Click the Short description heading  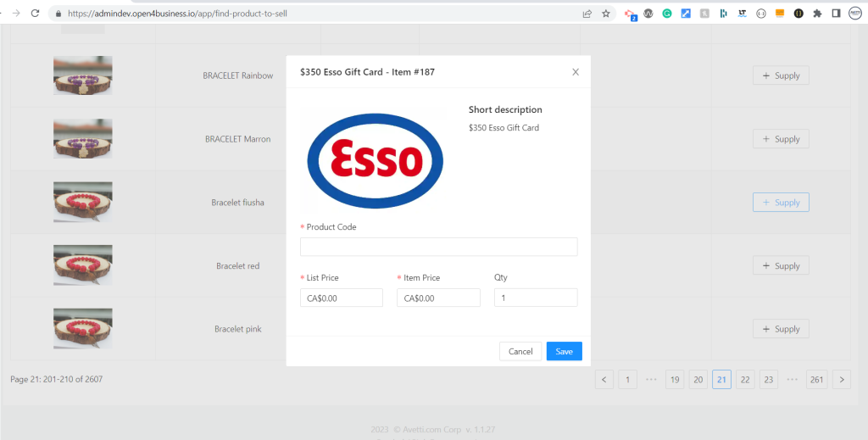tap(505, 109)
